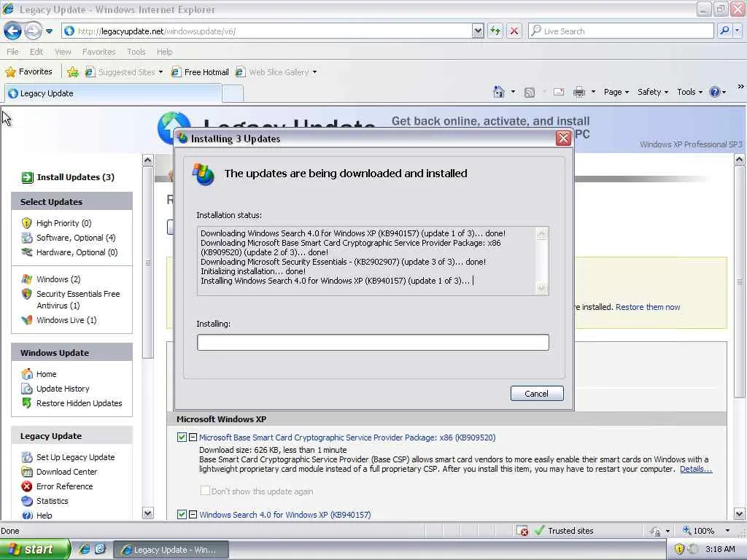Click the Installing progress bar
Viewport: 747px width, 560px height.
click(x=373, y=343)
